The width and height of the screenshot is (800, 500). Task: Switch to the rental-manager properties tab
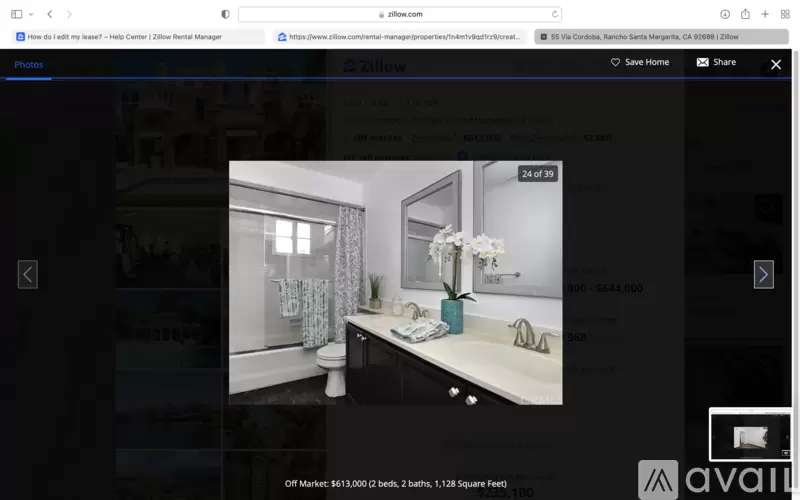coord(399,37)
